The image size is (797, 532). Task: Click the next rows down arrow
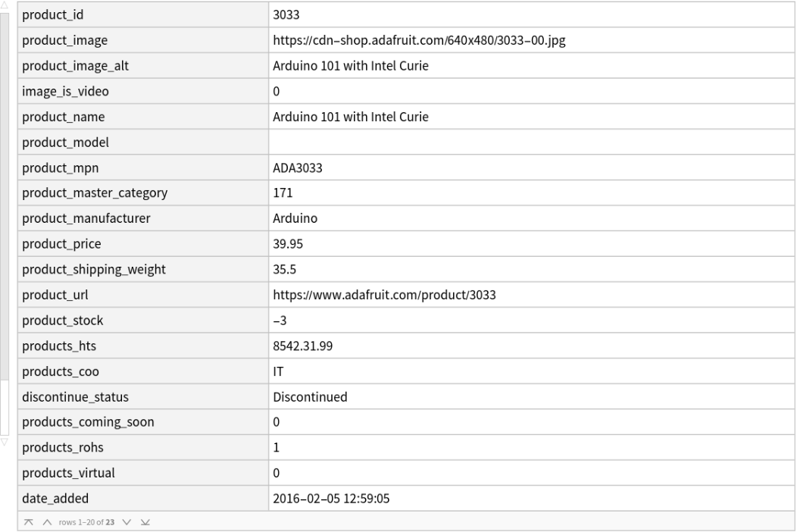pos(127,522)
